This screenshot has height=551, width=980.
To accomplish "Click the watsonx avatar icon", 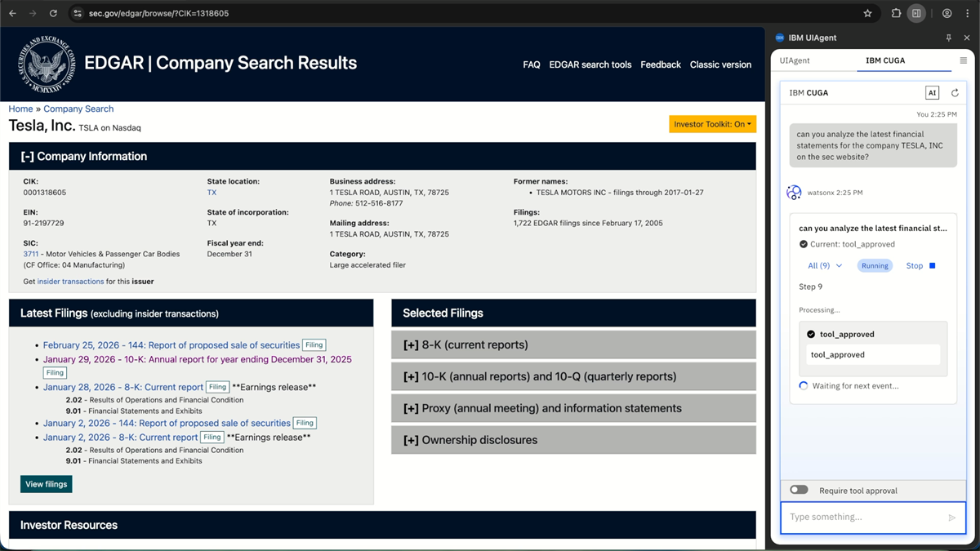I will (x=794, y=193).
